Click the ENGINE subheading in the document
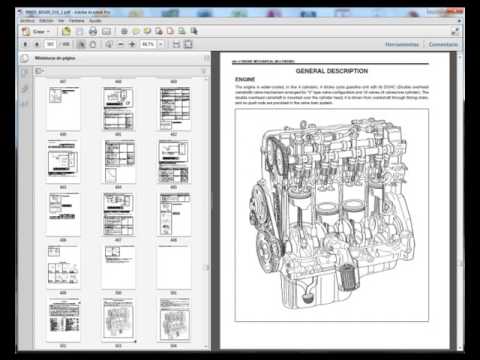The image size is (480, 360). [245, 79]
